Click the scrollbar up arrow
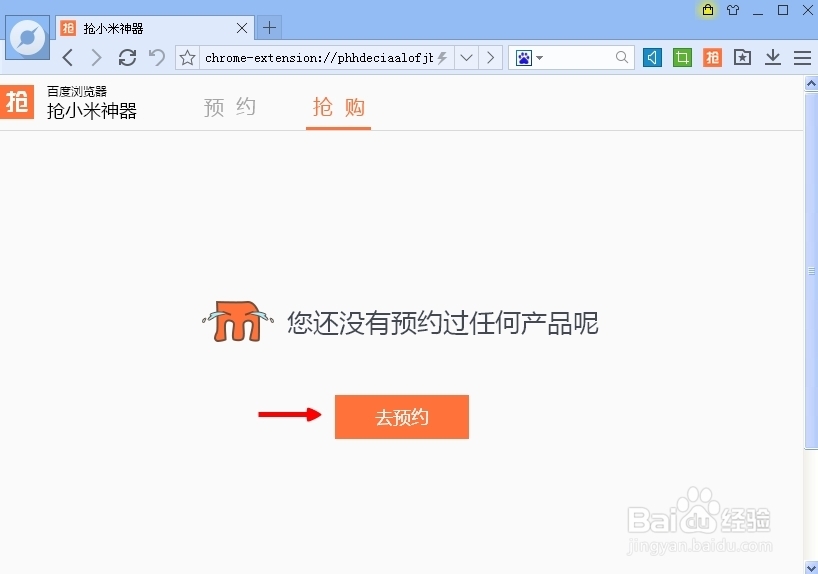This screenshot has width=818, height=574. point(811,83)
